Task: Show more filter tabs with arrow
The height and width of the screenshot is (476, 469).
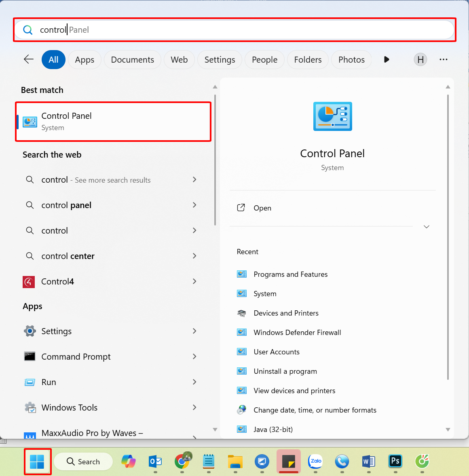Action: pos(387,59)
